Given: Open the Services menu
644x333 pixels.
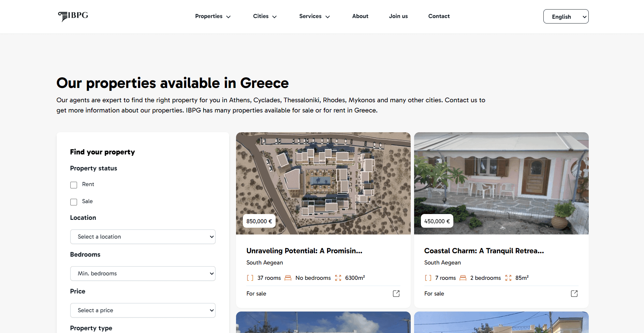Looking at the screenshot, I should (314, 16).
